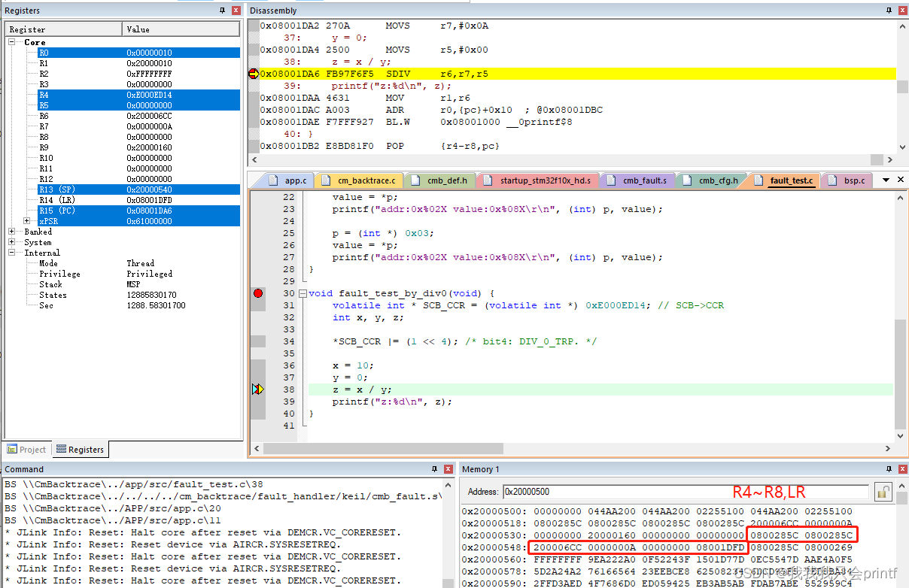Click the source editor vertical scrollbar
This screenshot has height=588, width=909.
click(901, 316)
